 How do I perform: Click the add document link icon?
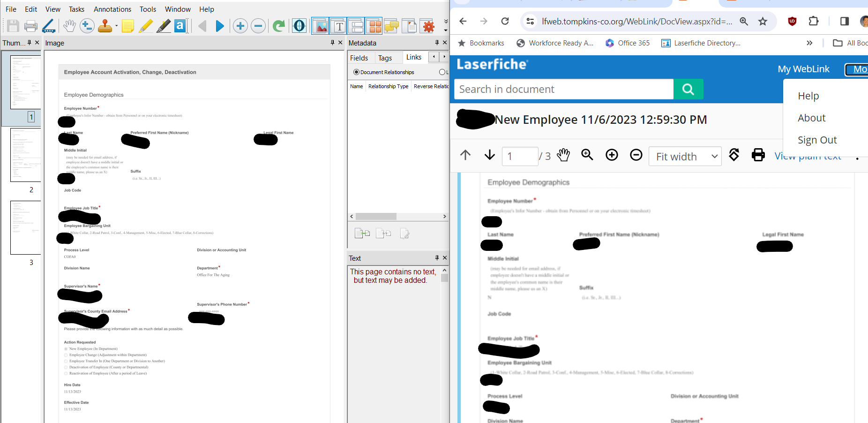click(362, 233)
